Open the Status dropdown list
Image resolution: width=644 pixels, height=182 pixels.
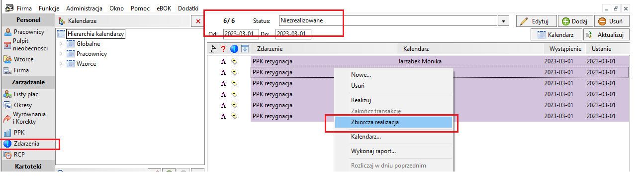[504, 21]
